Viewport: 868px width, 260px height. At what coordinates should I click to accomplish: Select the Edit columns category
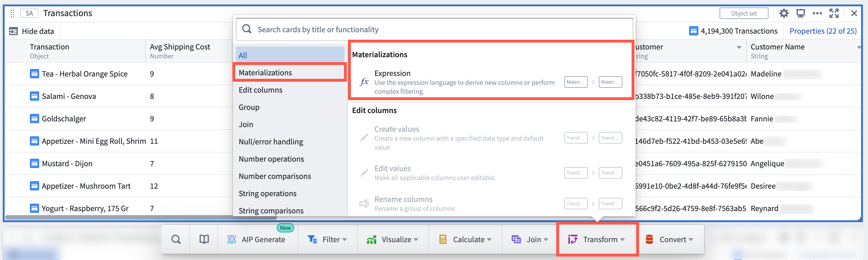coord(290,90)
